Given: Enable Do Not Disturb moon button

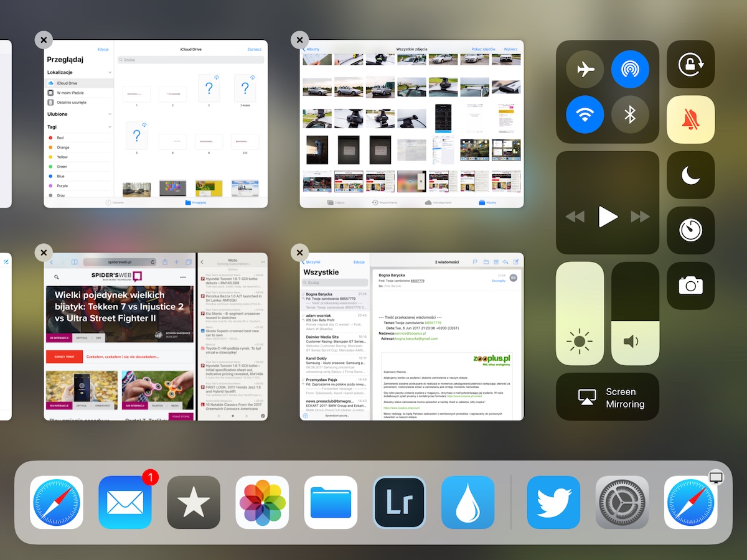Looking at the screenshot, I should (691, 175).
